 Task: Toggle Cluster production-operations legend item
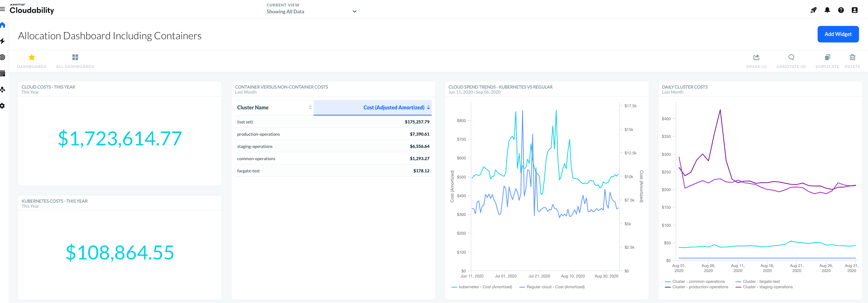[700, 287]
